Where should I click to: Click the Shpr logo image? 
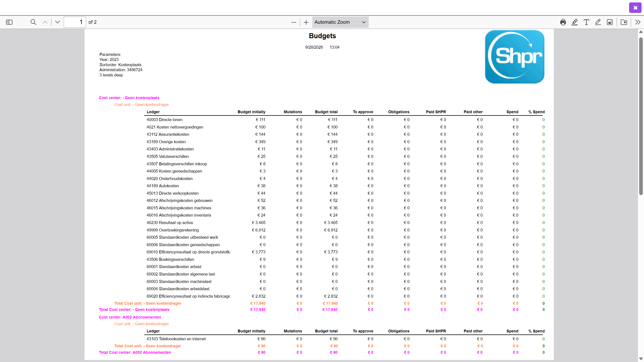[x=515, y=57]
